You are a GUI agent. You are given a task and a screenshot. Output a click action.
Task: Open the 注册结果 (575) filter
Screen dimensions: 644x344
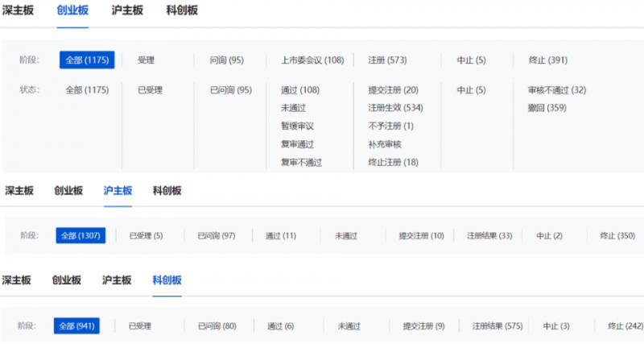(x=497, y=326)
